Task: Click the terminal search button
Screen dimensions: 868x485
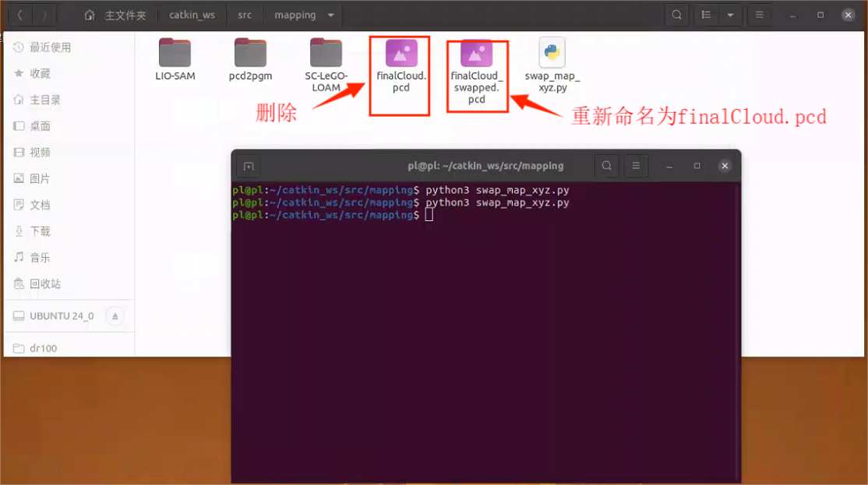Action: tap(606, 166)
